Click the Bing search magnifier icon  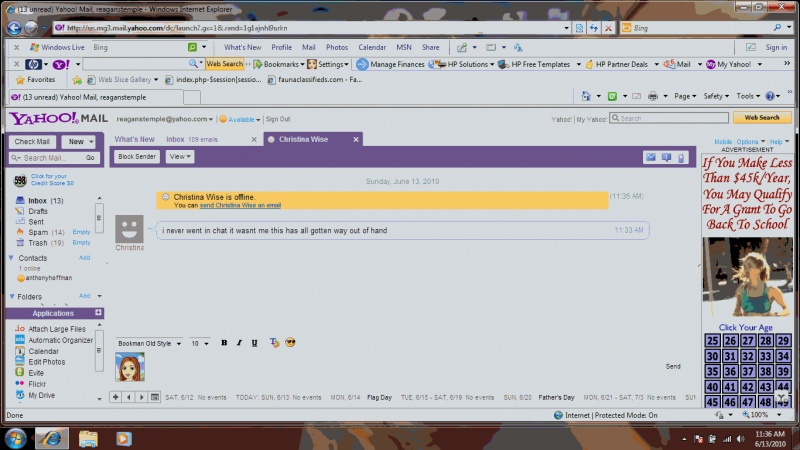[x=777, y=28]
